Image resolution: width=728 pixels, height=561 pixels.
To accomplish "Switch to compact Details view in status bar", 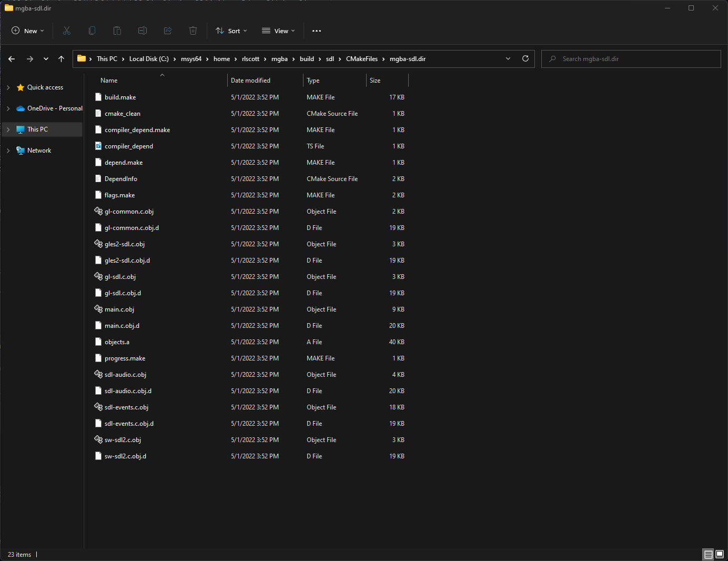I will pos(708,554).
